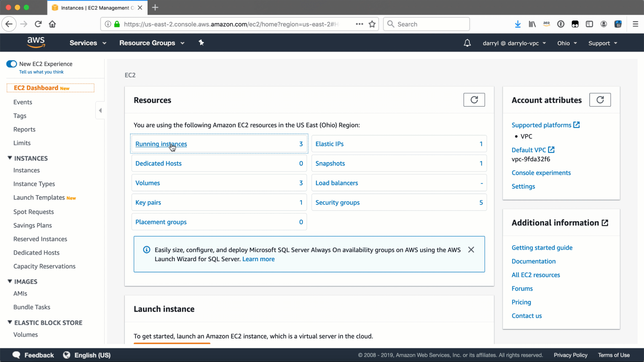644x362 pixels.
Task: Click the green padlock security icon
Action: click(x=117, y=24)
